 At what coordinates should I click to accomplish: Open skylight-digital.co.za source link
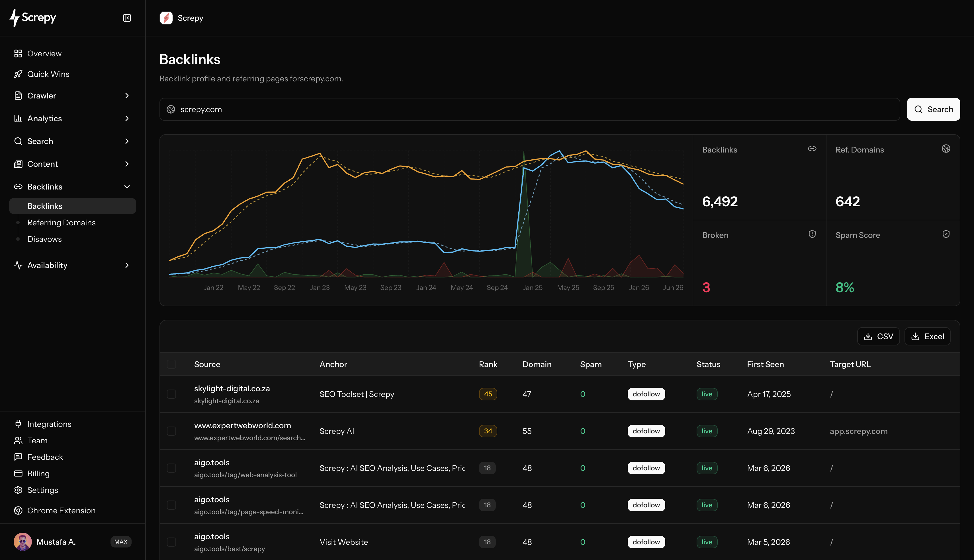tap(232, 388)
